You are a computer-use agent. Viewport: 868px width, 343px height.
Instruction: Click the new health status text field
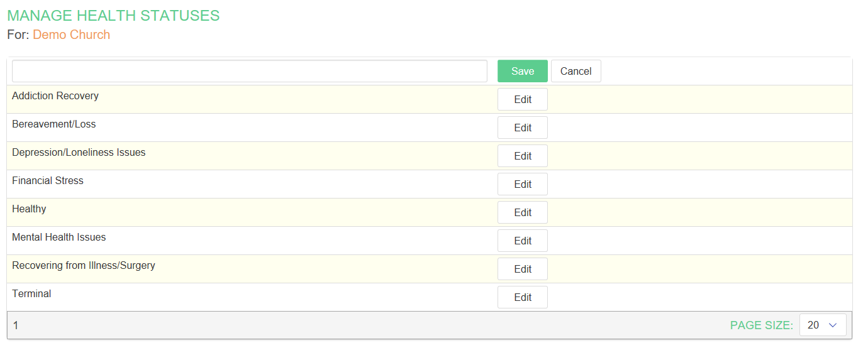click(x=249, y=71)
